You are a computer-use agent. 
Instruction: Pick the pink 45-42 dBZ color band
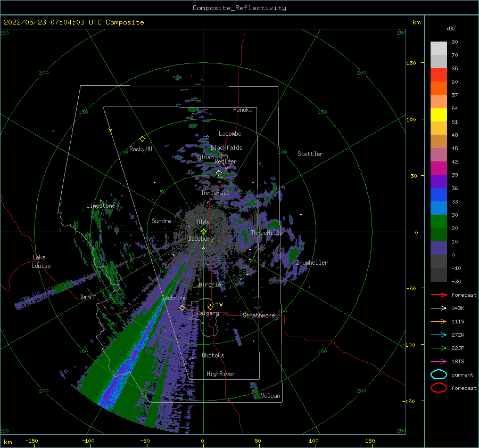(439, 155)
